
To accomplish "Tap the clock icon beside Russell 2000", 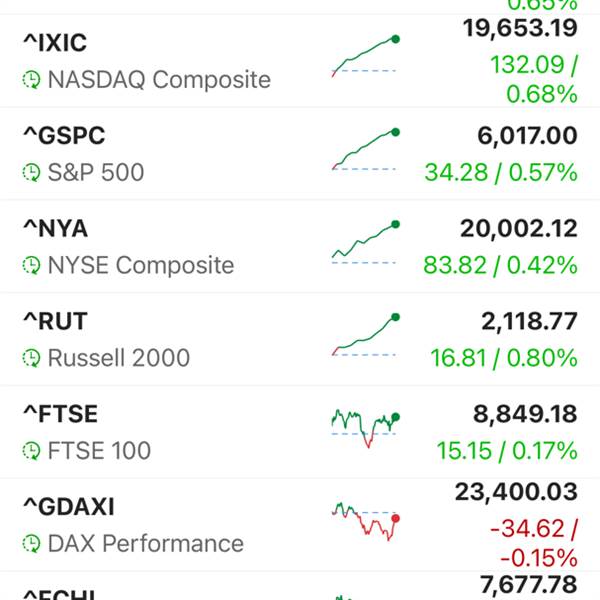I will tap(31, 358).
